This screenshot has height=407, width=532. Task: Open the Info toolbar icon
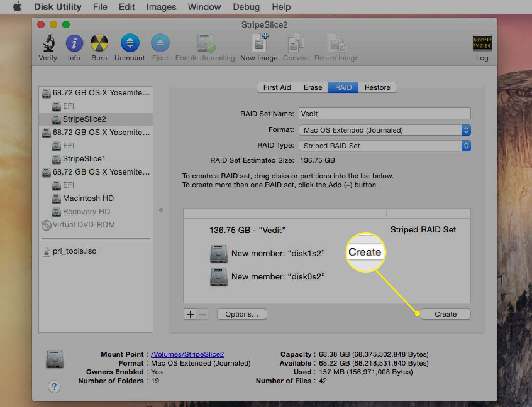click(x=74, y=43)
